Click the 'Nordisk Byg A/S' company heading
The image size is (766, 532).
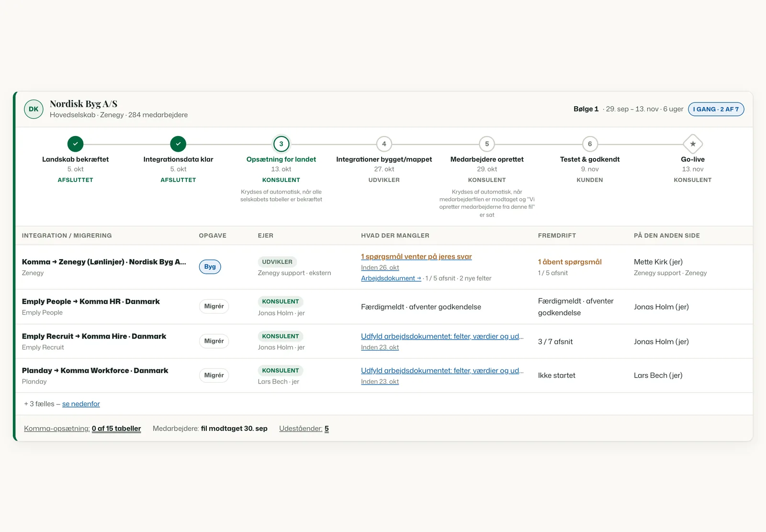(83, 104)
